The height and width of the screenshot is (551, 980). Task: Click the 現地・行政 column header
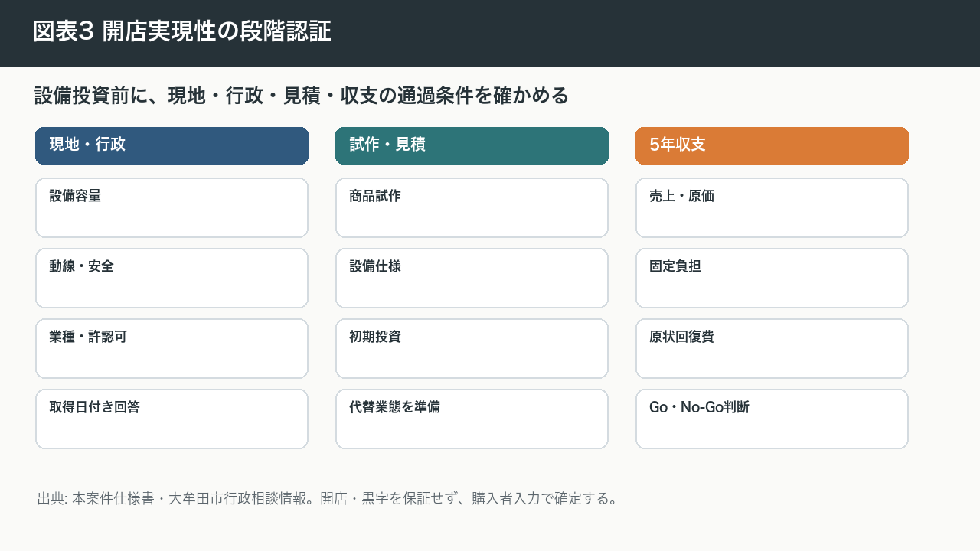(x=171, y=145)
